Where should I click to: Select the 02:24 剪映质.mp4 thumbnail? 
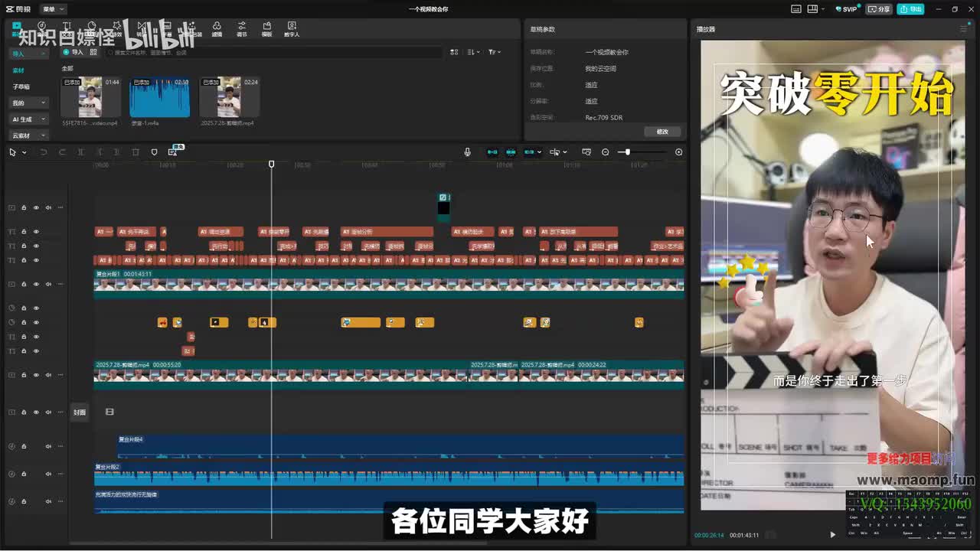point(229,97)
